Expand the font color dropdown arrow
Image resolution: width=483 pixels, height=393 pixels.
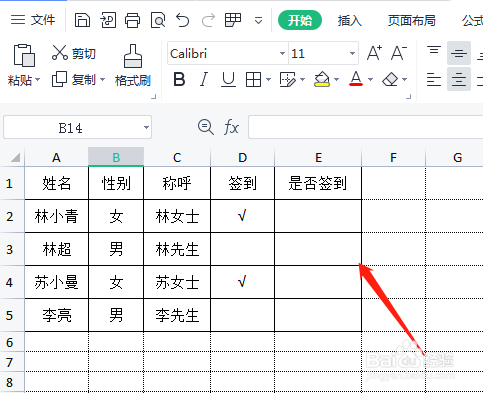click(x=370, y=79)
